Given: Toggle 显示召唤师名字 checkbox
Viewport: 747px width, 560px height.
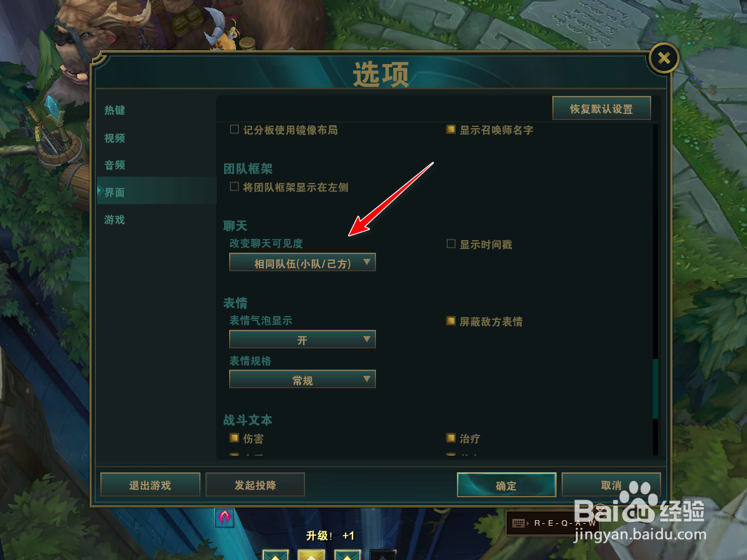Looking at the screenshot, I should click(451, 130).
